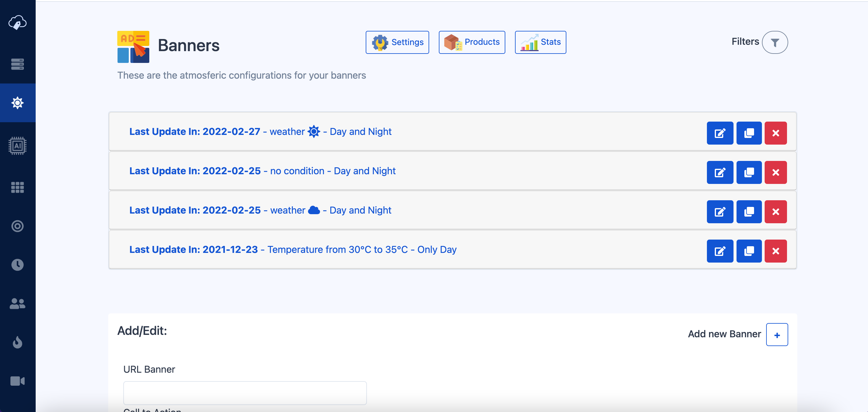The image size is (868, 412).
Task: Click the clock sidebar icon
Action: [18, 265]
